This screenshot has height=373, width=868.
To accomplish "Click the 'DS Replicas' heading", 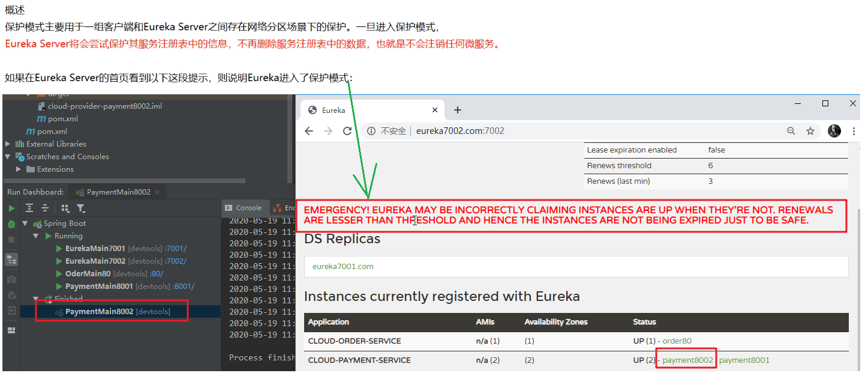I will [342, 238].
